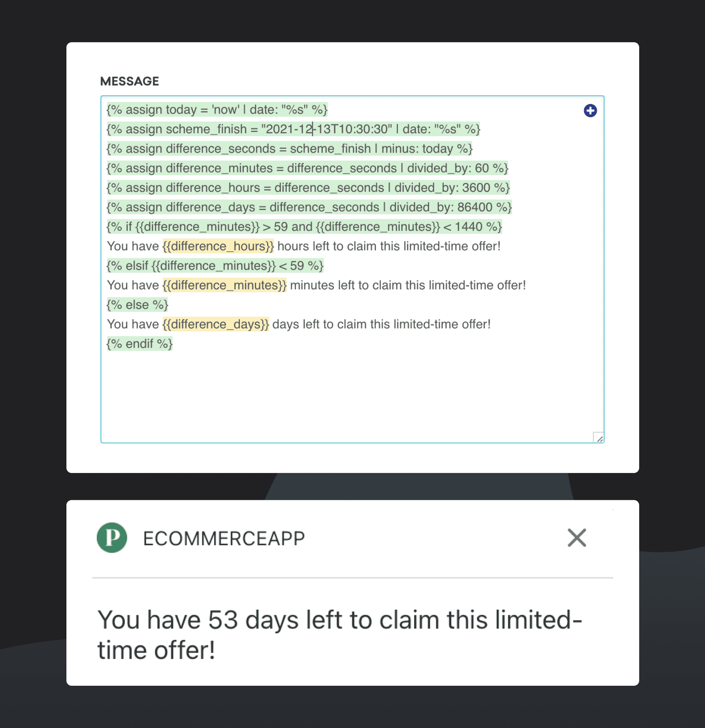Screen dimensions: 705x728
Task: Click the 'divided_by: 86400' line
Action: pyautogui.click(x=309, y=207)
